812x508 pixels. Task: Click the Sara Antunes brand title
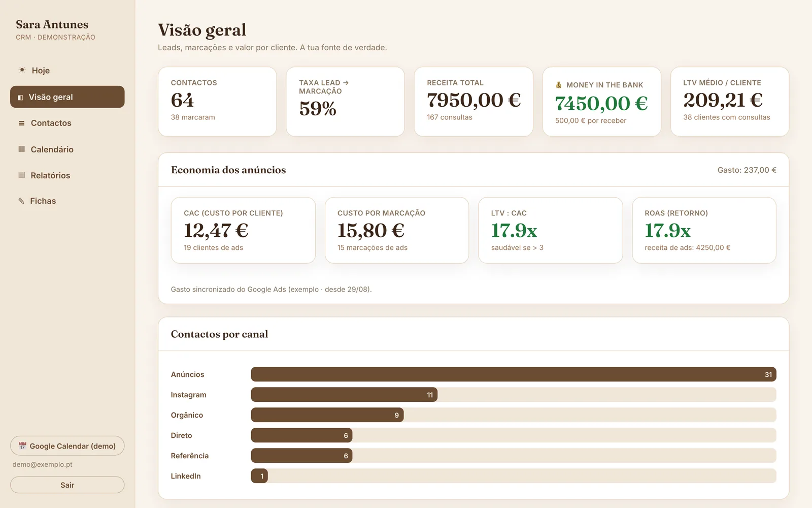[x=52, y=24]
